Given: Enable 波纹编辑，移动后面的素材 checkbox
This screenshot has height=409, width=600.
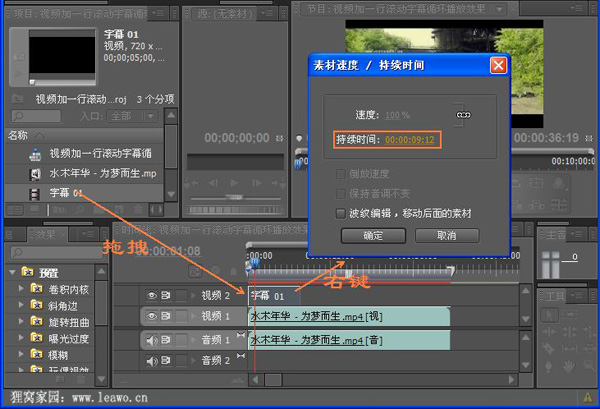Looking at the screenshot, I should 340,213.
